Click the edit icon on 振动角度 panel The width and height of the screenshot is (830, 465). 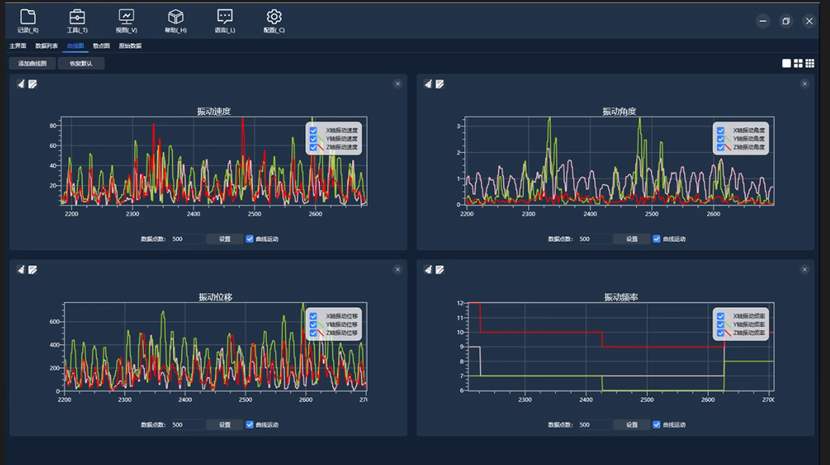pos(440,84)
